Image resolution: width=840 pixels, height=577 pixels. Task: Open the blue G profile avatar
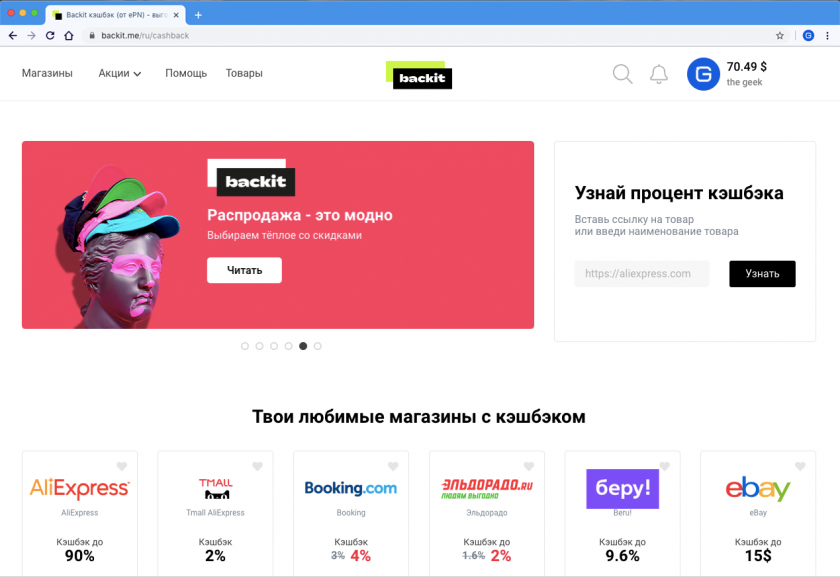coord(703,74)
